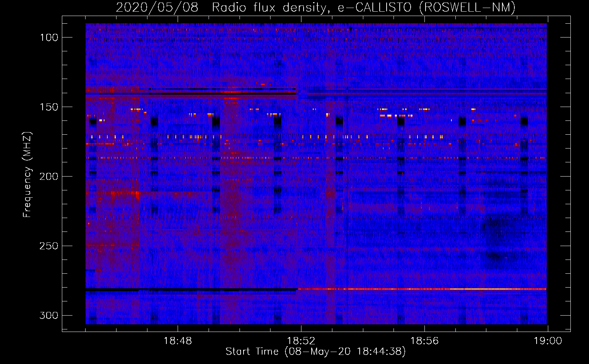Click the 18:56 time tick label
This screenshot has height=364, width=589.
pyautogui.click(x=424, y=341)
